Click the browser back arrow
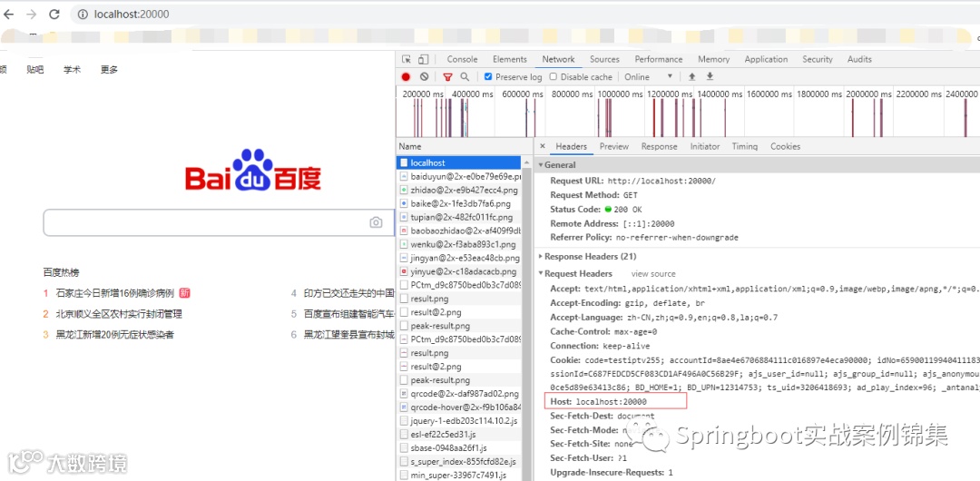Screen dimensions: 980x481 coord(9,15)
